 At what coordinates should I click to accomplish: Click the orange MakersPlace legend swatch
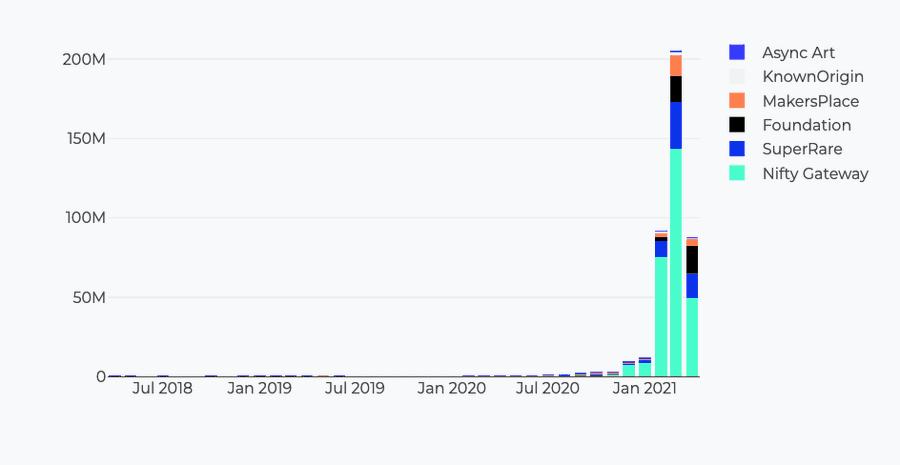737,101
